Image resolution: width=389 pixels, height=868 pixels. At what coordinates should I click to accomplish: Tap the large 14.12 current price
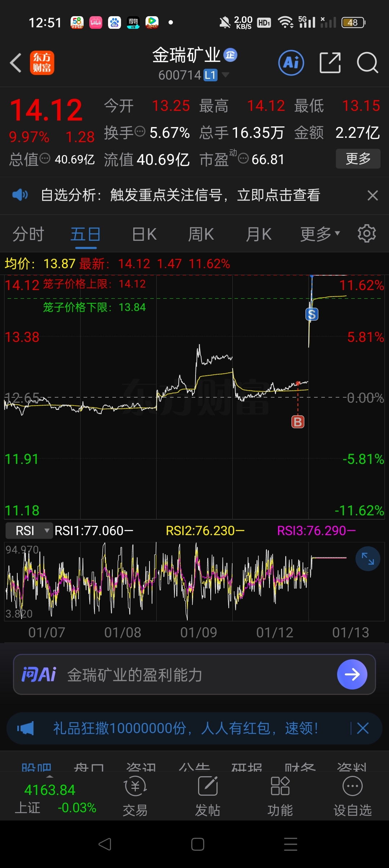[x=46, y=110]
